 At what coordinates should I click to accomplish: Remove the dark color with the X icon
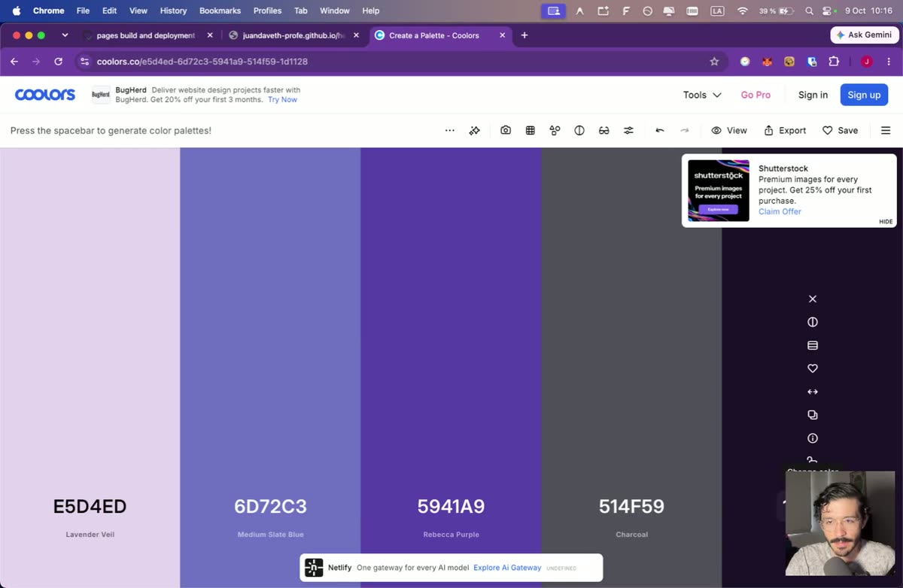point(813,299)
